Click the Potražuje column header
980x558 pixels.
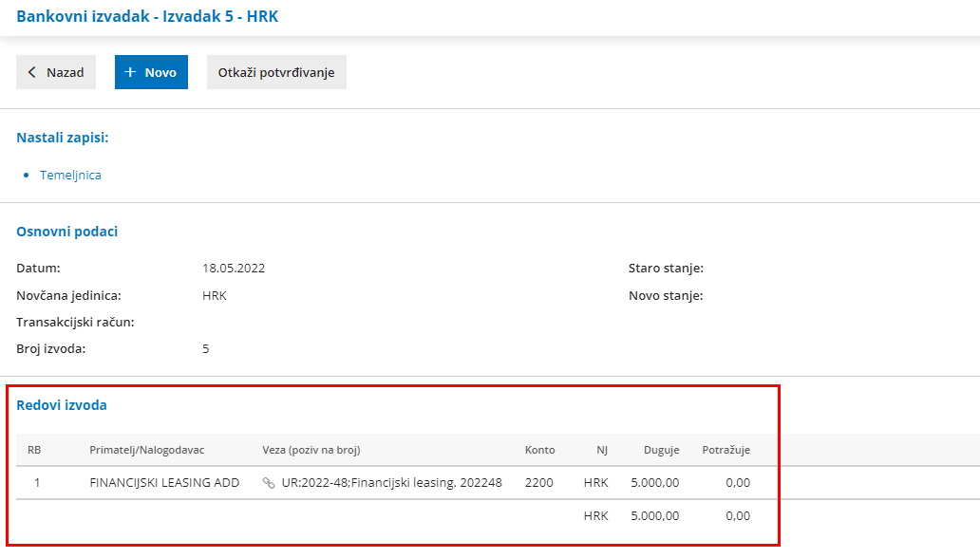pyautogui.click(x=726, y=450)
